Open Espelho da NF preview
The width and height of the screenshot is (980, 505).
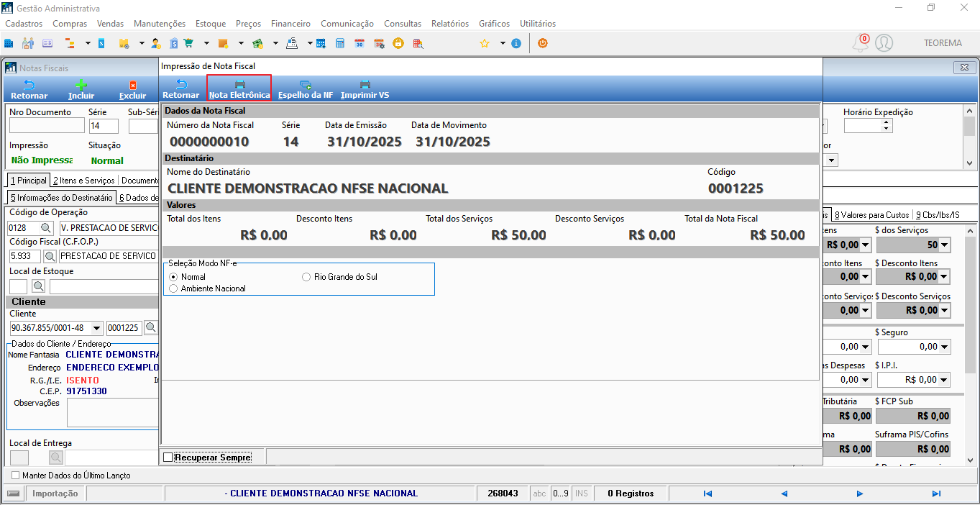306,88
